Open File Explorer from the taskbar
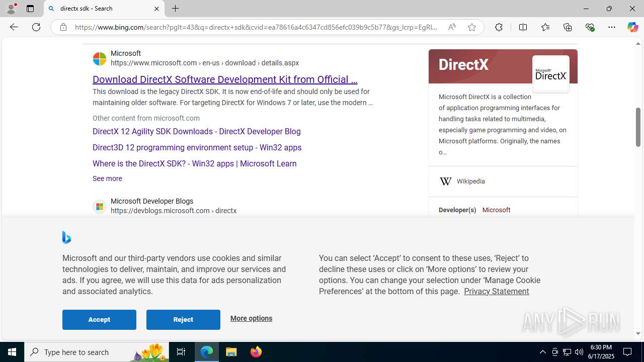Image resolution: width=644 pixels, height=362 pixels. pyautogui.click(x=231, y=352)
